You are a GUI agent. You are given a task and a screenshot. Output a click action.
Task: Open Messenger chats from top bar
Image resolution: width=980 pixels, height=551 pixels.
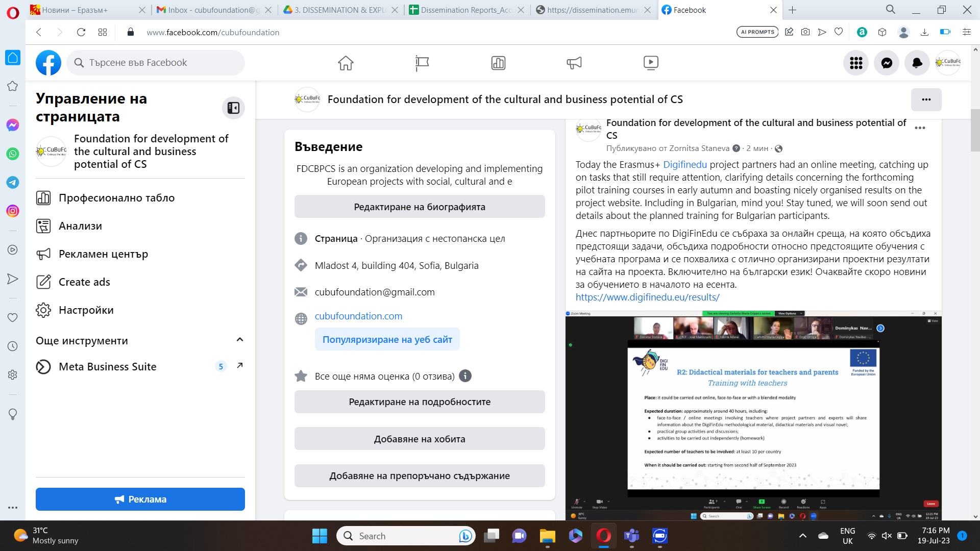[x=887, y=63]
